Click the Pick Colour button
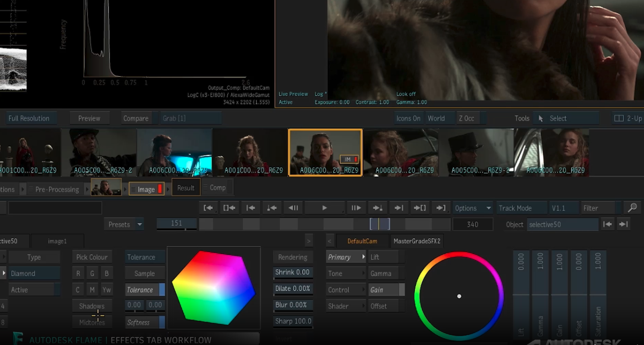The height and width of the screenshot is (345, 644). (x=92, y=257)
